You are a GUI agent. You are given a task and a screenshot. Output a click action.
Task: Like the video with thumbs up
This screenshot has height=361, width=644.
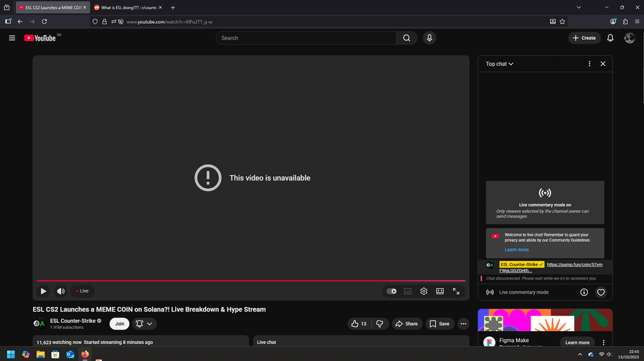(359, 323)
